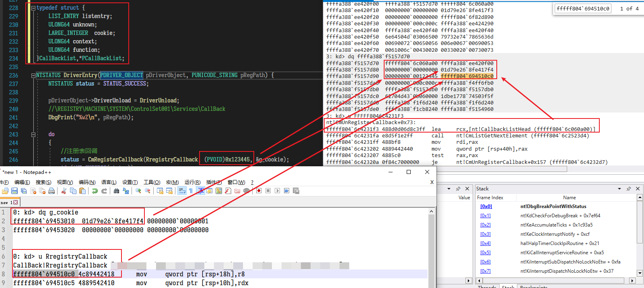Toggle synchronize vertical scrolling icon

pos(160,191)
